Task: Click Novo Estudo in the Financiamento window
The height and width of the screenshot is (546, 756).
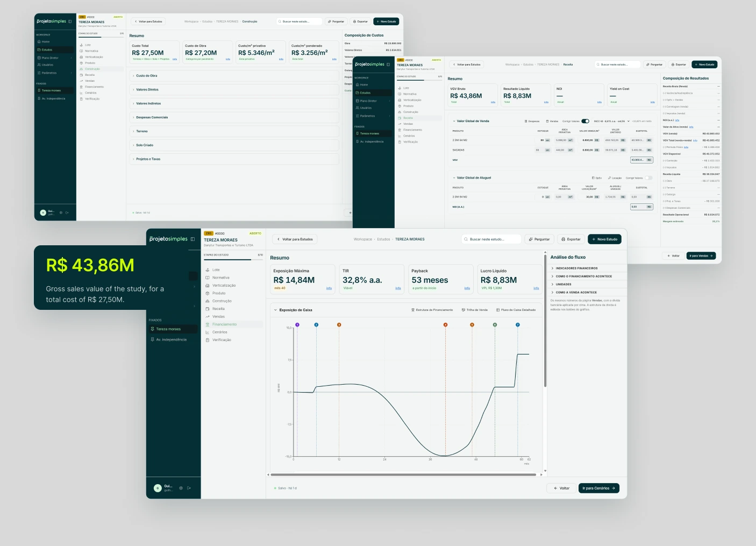Action: [x=604, y=239]
